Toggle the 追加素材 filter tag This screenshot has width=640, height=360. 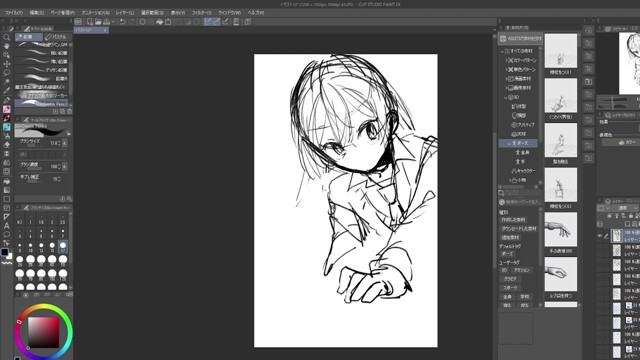click(510, 238)
